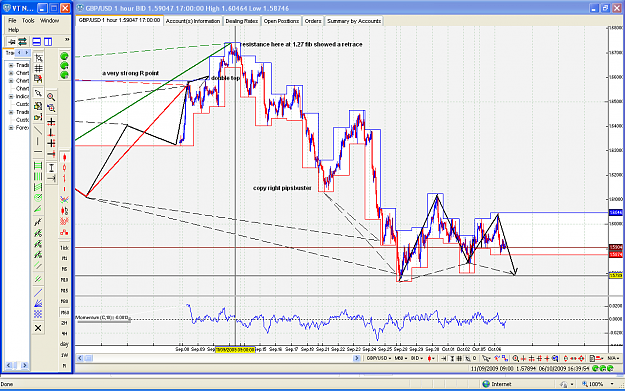Select the diagonal trend line tool
625x391 pixels.
pyautogui.click(x=38, y=130)
